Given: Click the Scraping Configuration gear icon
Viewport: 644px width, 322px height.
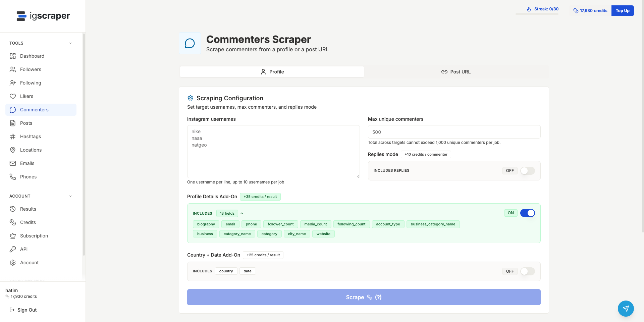Looking at the screenshot, I should point(191,98).
